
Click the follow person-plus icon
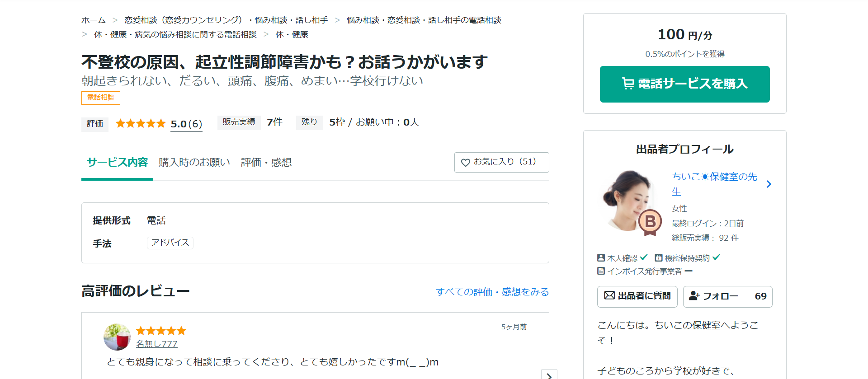point(694,296)
